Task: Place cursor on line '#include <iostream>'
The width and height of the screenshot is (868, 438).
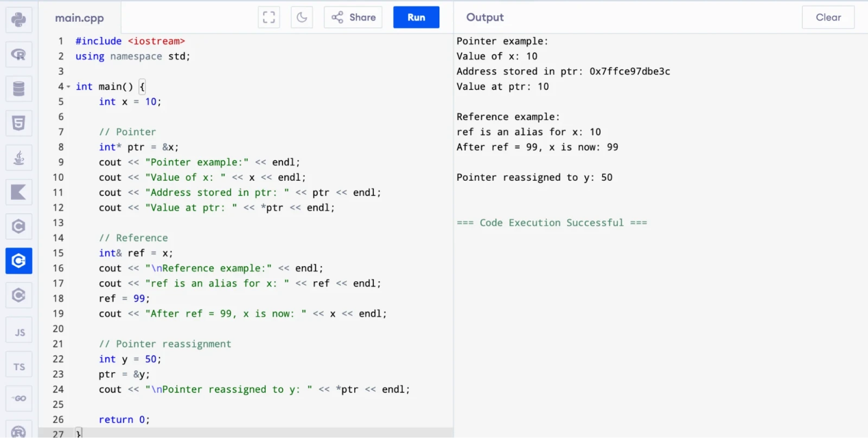Action: pos(130,41)
